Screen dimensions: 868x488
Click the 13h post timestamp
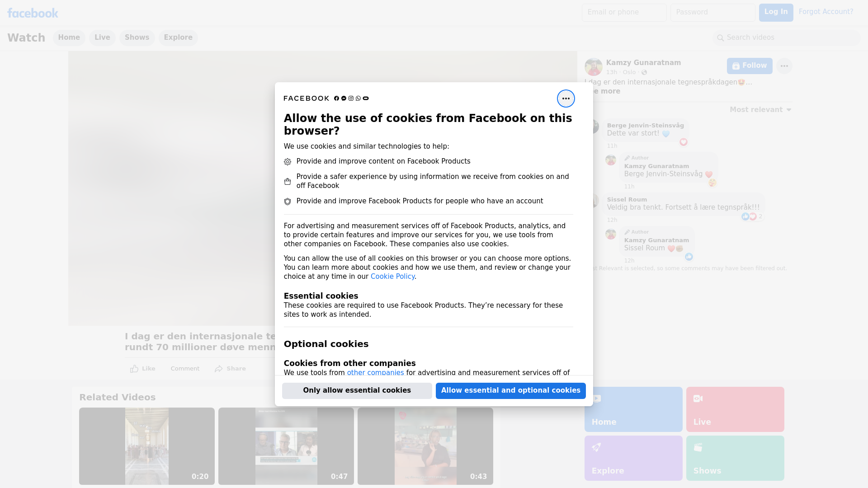(612, 72)
